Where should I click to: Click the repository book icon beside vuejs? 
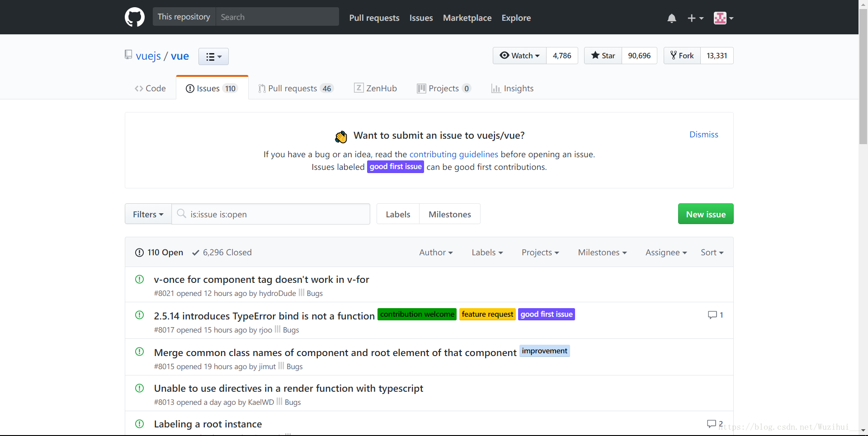(128, 55)
